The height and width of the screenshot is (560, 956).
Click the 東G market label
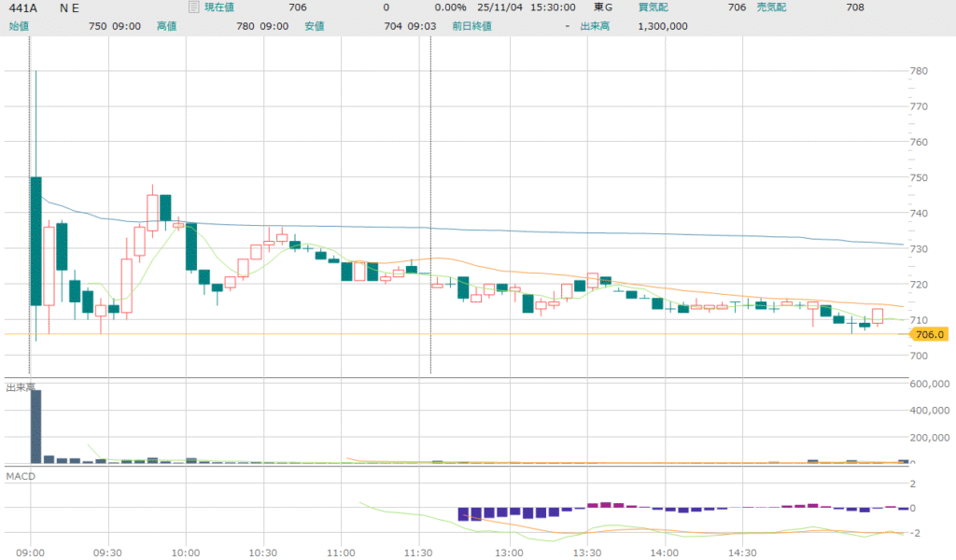point(603,7)
